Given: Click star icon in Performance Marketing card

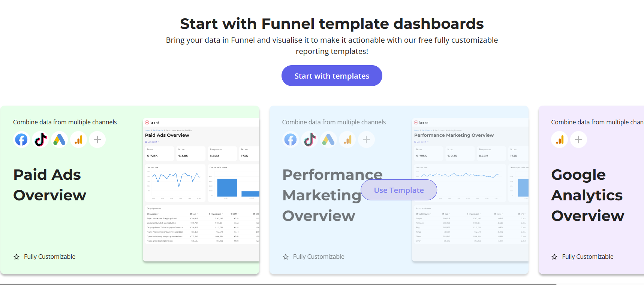Looking at the screenshot, I should pos(286,257).
